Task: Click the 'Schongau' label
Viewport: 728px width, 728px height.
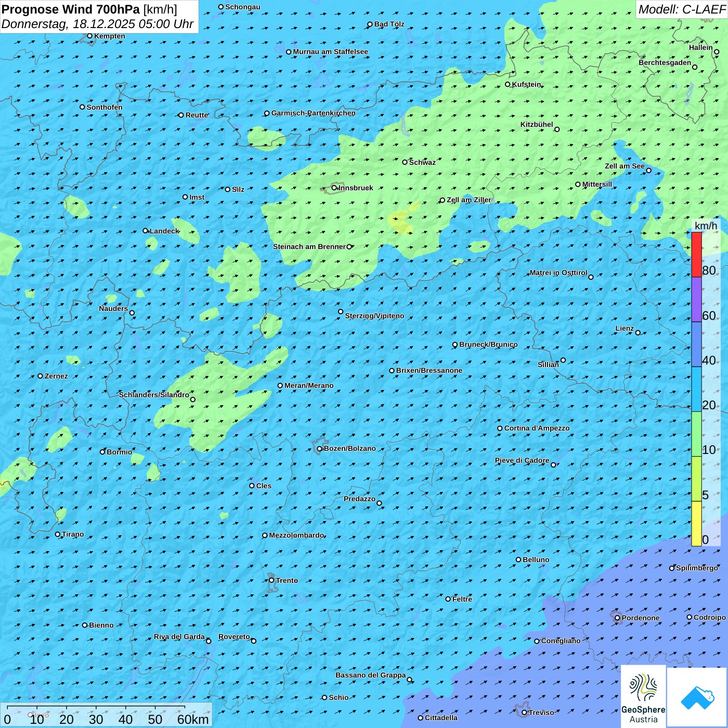Action: 243,7
